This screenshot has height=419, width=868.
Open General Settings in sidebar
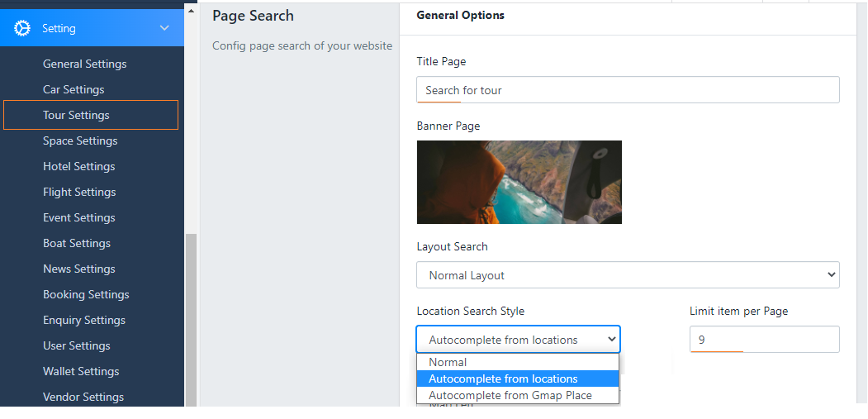pos(84,64)
